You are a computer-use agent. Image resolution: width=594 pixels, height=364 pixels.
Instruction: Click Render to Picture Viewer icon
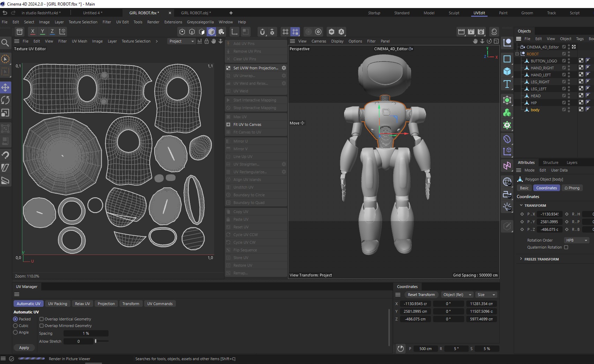click(x=471, y=32)
